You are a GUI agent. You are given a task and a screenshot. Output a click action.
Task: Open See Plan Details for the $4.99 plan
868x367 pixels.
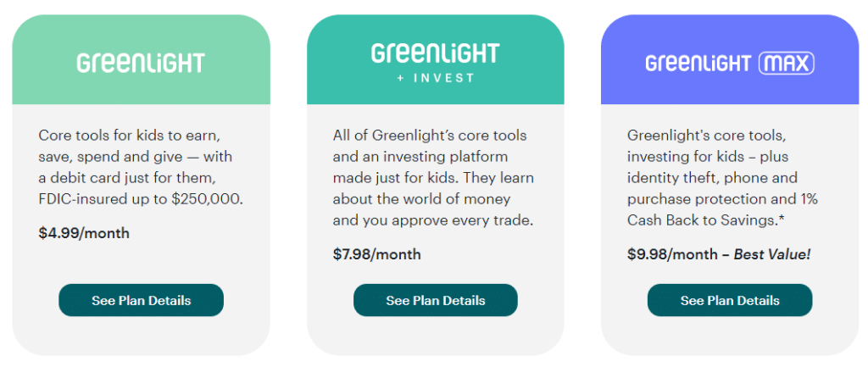[142, 300]
